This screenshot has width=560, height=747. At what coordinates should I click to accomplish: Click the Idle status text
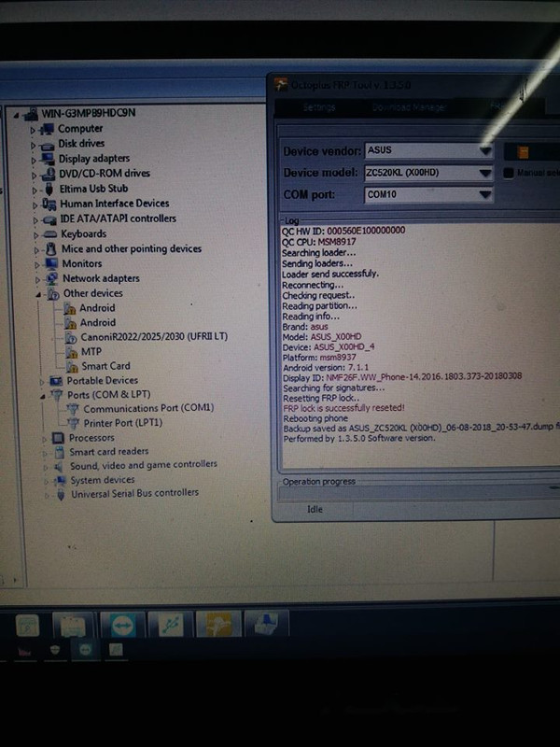315,509
